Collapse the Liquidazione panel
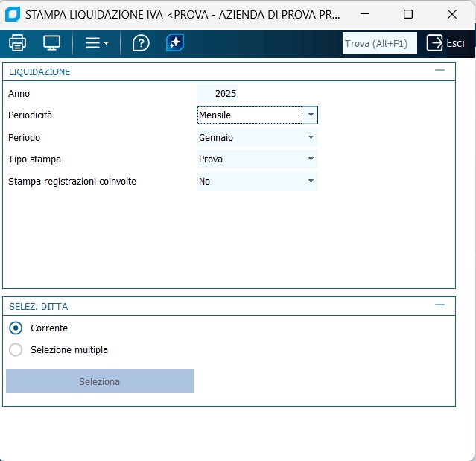 [x=439, y=71]
